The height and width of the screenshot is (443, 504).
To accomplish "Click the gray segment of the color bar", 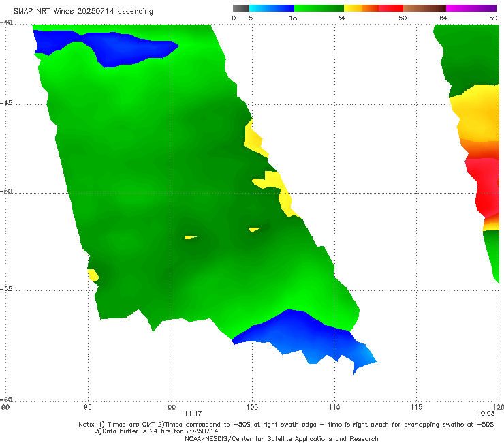I will (x=241, y=8).
